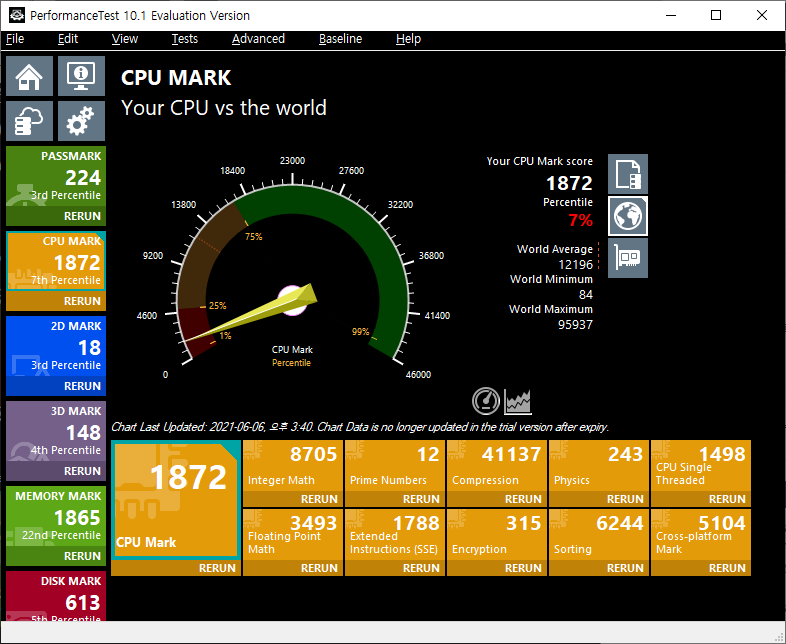Select the Floating Point Math 3493 tile
The image size is (786, 644).
pyautogui.click(x=293, y=535)
